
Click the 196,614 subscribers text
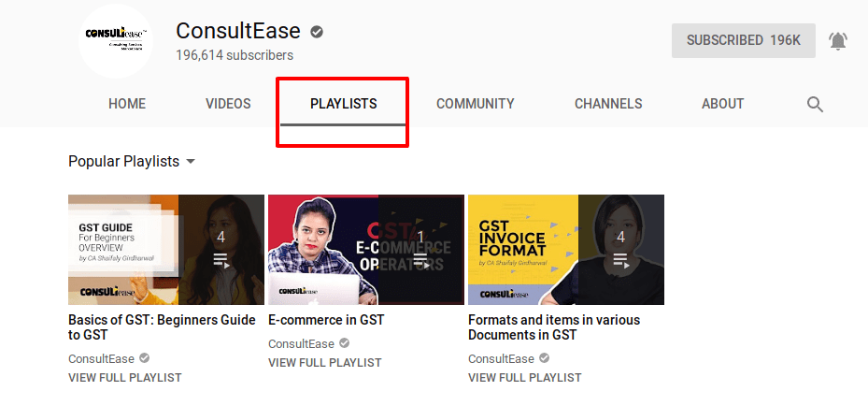235,55
